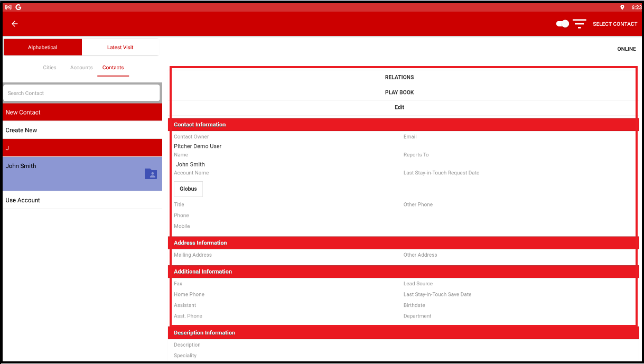Tap the back arrow in the header

point(14,24)
